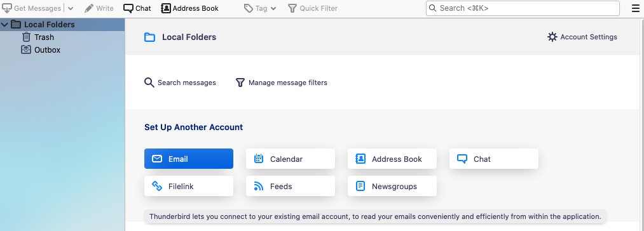Click the tag icon in the toolbar
This screenshot has height=231, width=644.
[x=248, y=8]
